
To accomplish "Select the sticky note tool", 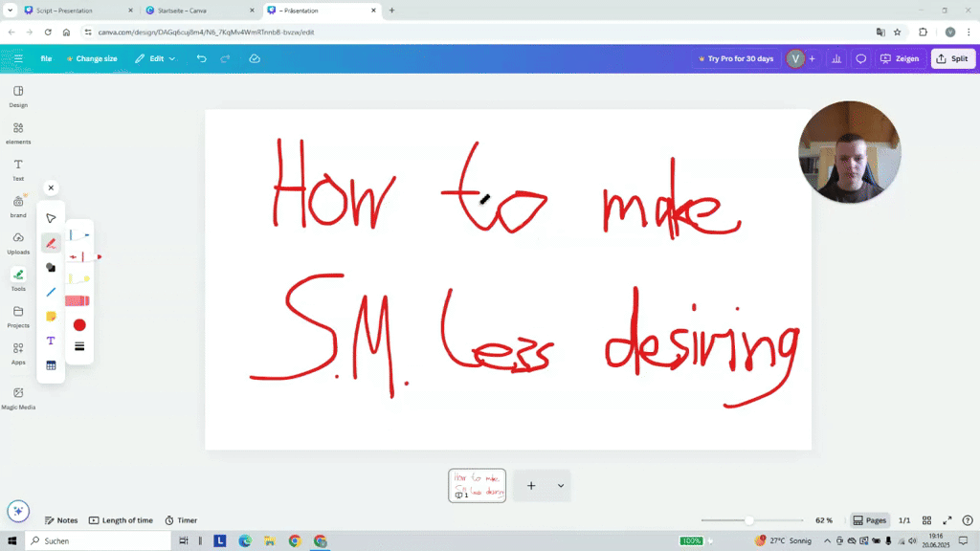I will (51, 316).
